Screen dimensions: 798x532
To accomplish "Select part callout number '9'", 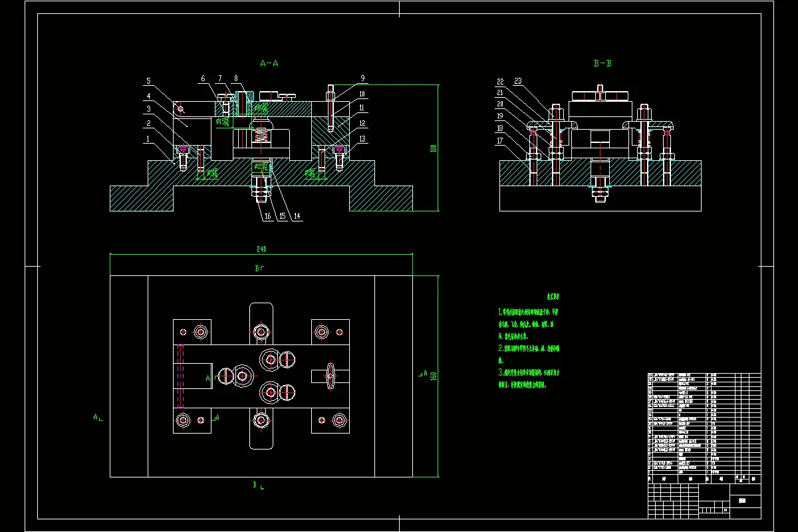I will point(362,78).
